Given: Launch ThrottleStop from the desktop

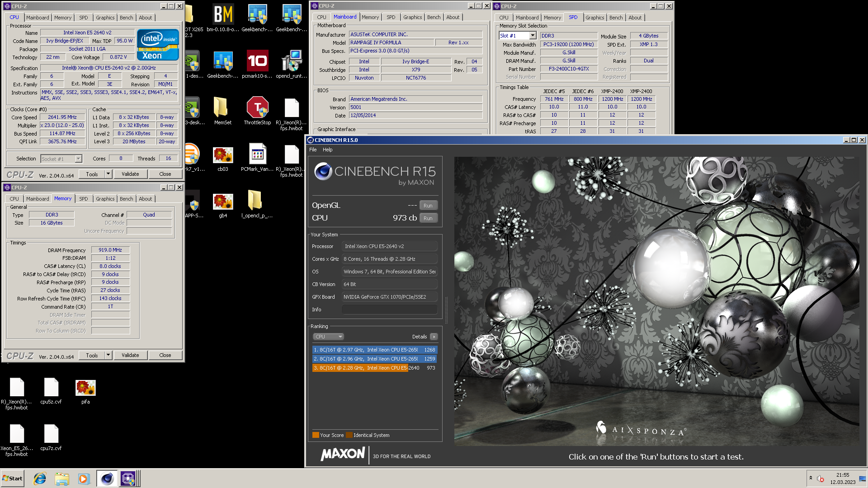Looking at the screenshot, I should [257, 111].
